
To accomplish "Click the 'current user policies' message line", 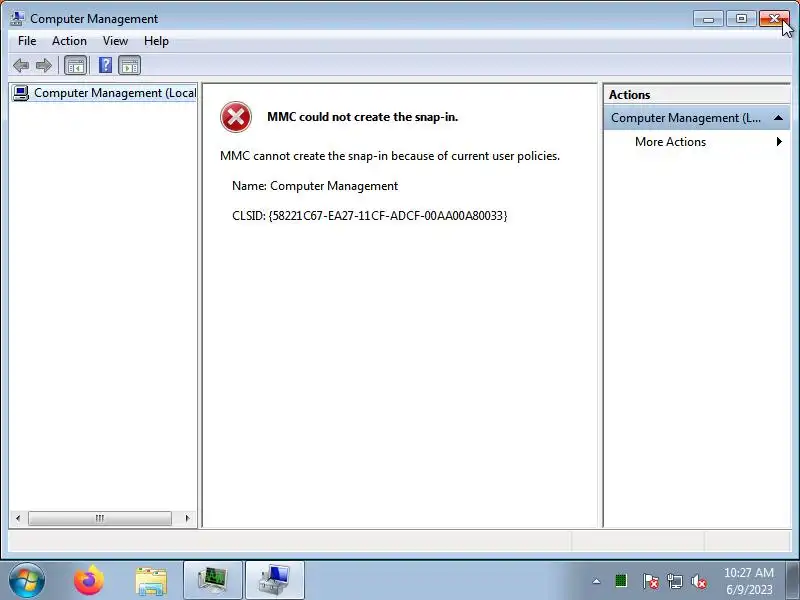I will pyautogui.click(x=390, y=156).
